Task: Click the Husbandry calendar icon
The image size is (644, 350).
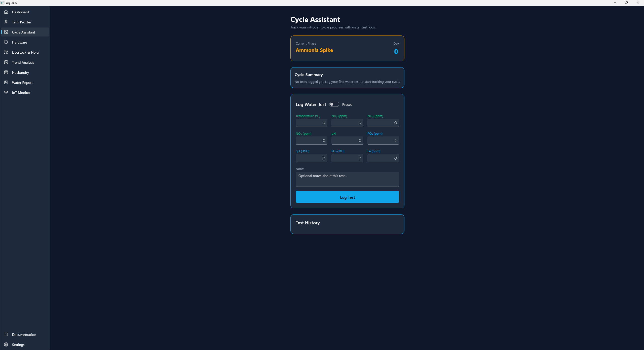Action: coord(6,72)
